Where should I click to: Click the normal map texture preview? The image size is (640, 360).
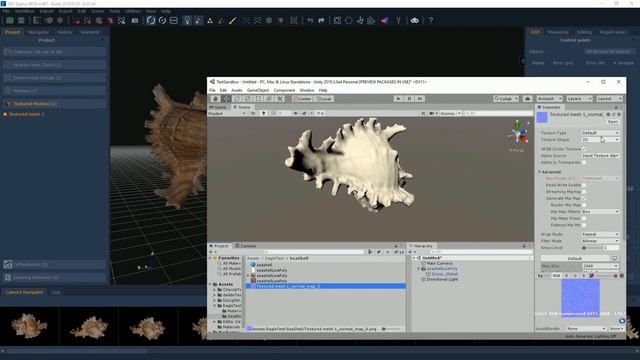[580, 297]
